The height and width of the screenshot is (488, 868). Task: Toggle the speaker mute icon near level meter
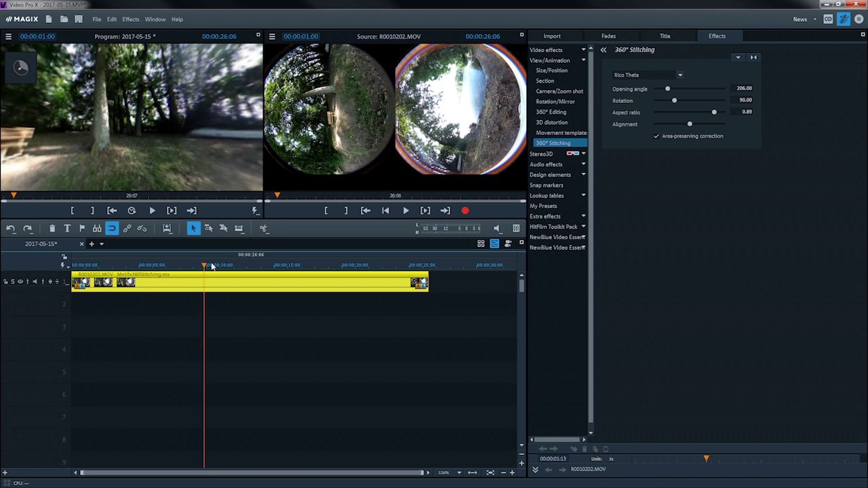[x=496, y=228]
